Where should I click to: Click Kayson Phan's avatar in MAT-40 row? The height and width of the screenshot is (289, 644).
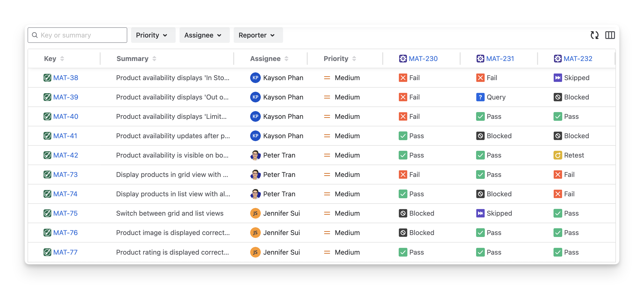point(255,116)
